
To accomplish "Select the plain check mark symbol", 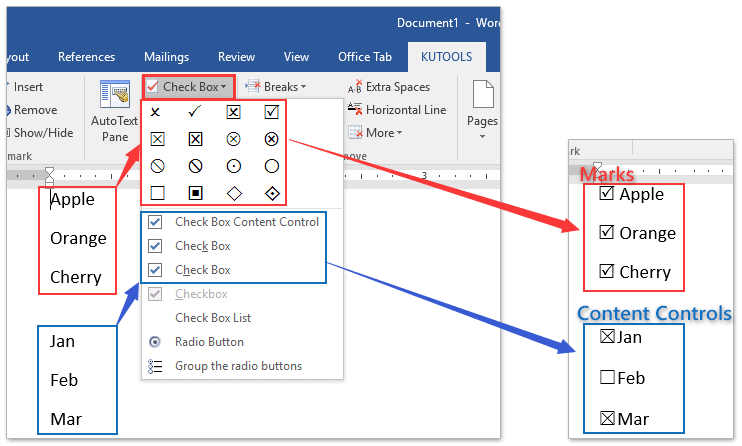I will (x=194, y=112).
